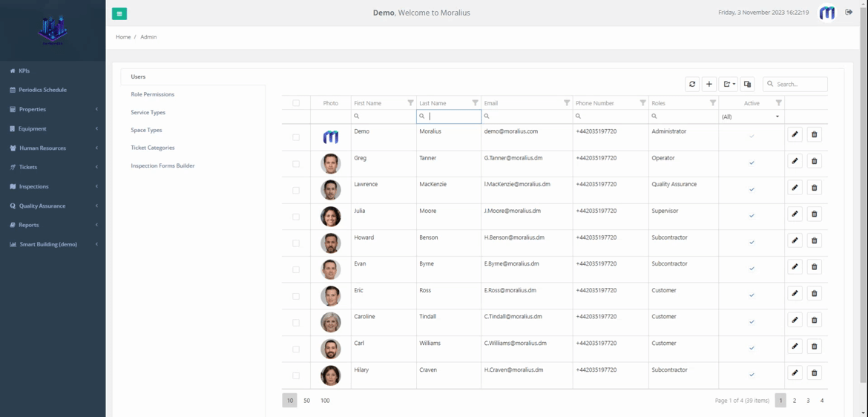Viewport: 868px width, 417px height.
Task: Refresh the users grid
Action: 692,85
